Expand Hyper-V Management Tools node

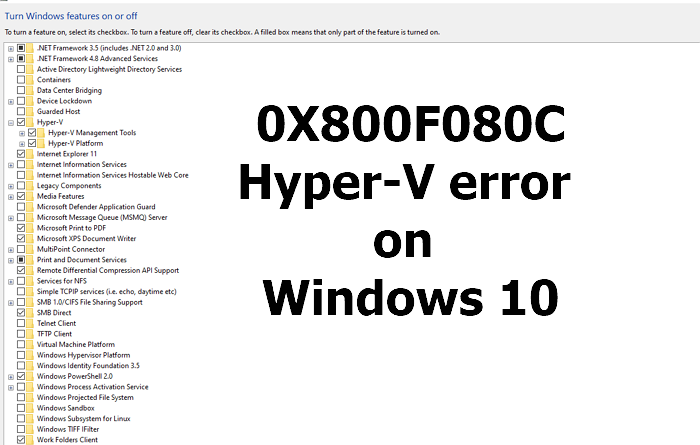[x=22, y=133]
